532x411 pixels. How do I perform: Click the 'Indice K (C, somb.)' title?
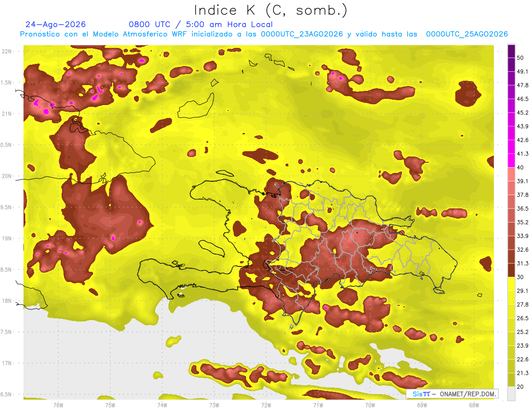point(270,10)
